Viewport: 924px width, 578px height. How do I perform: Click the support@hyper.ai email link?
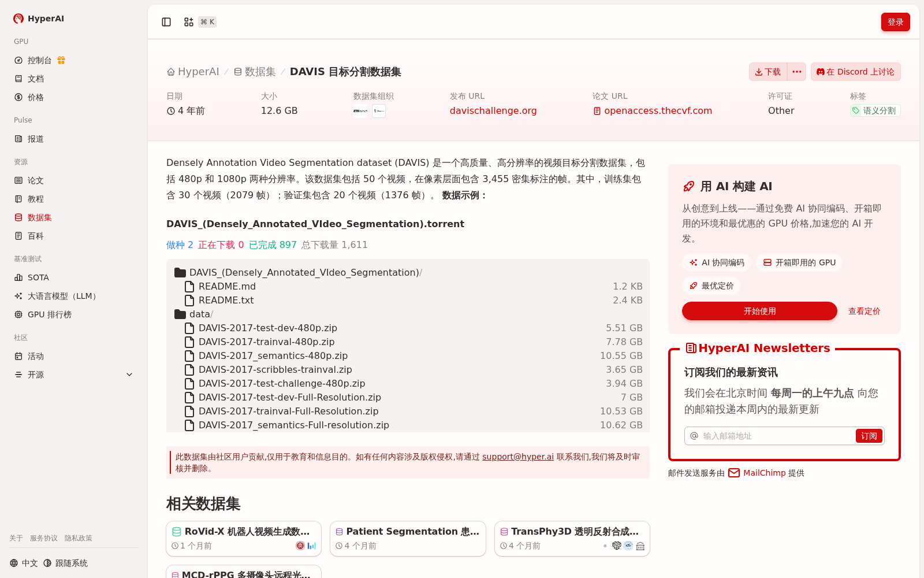click(518, 457)
